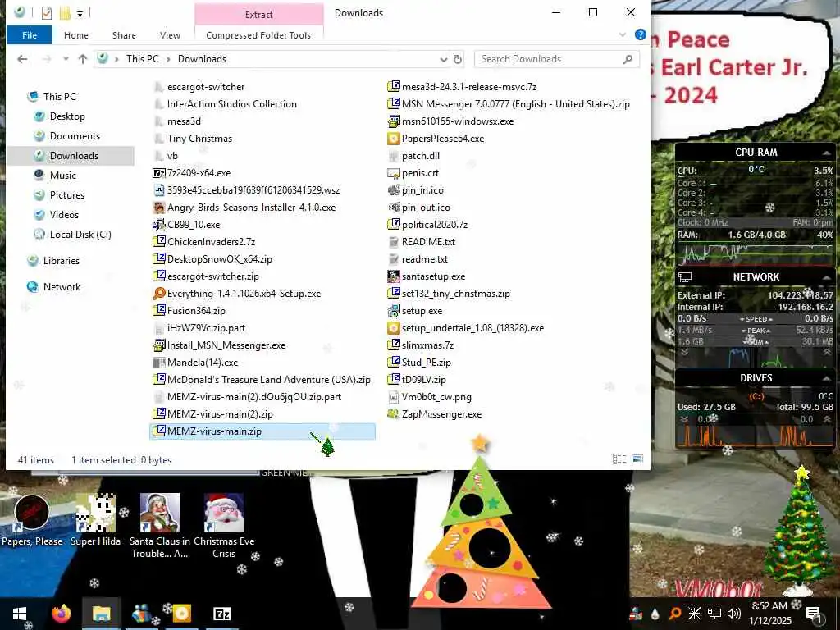The height and width of the screenshot is (630, 840).
Task: Click the New Folder quick access icon
Action: tap(65, 13)
